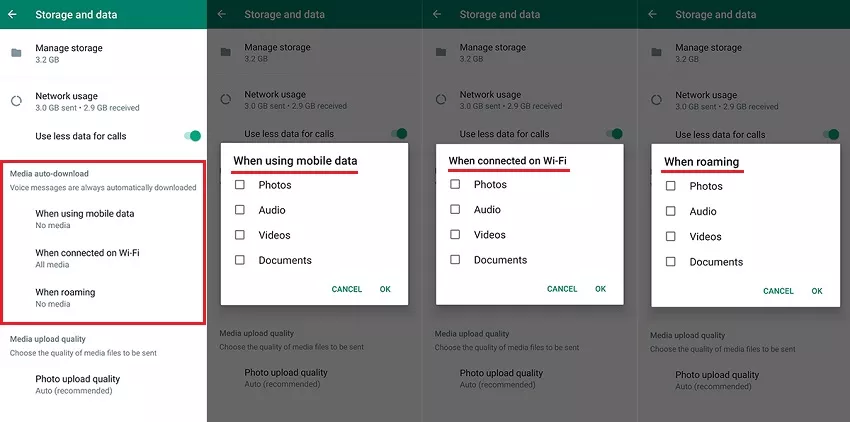The image size is (850, 422).
Task: Toggle Use less data for calls in first panel
Action: [192, 136]
